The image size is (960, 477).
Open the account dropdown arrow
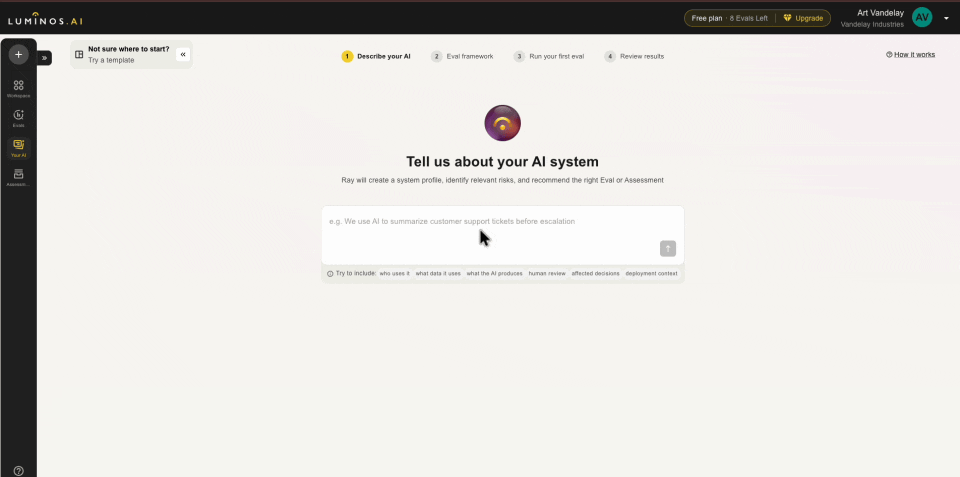[x=946, y=18]
